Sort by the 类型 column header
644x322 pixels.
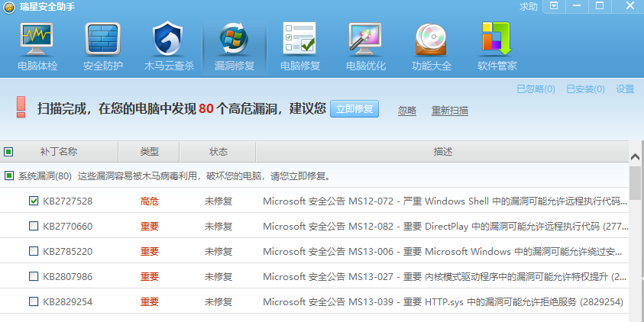click(149, 152)
